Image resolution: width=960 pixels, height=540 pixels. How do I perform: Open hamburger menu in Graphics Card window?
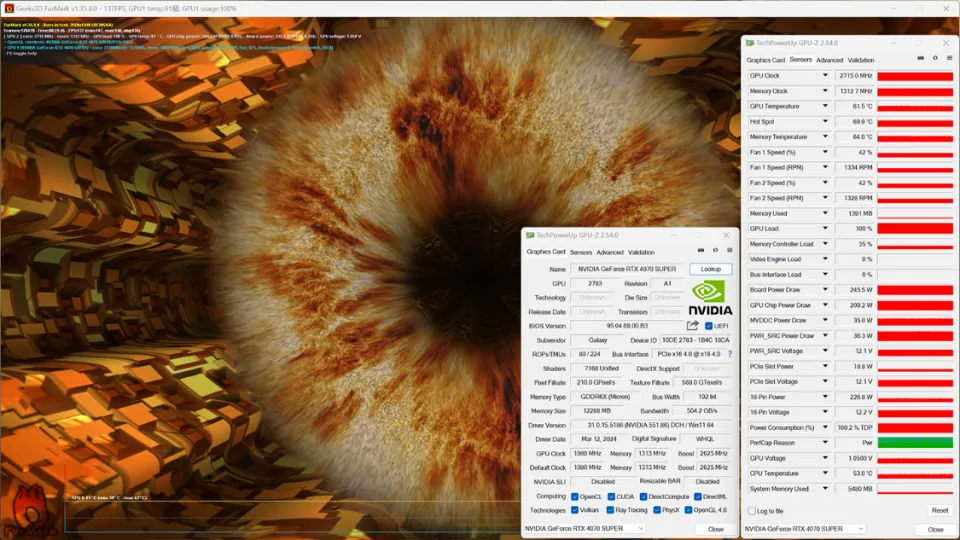730,251
